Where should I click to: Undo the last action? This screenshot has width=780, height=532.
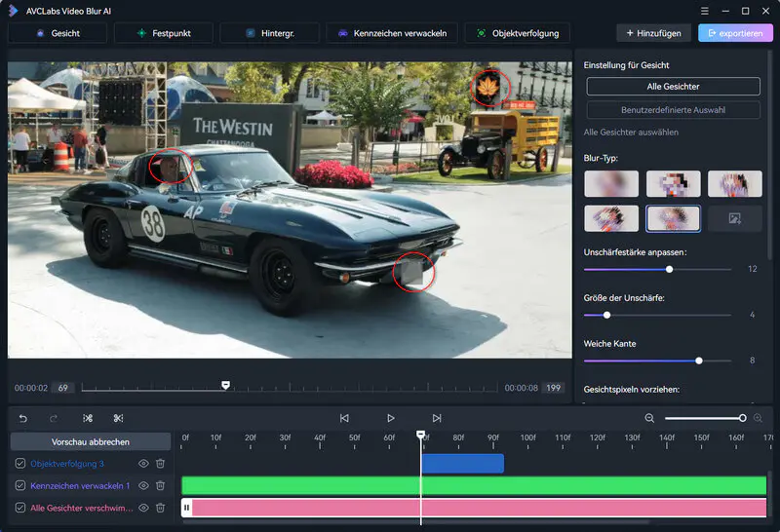click(22, 418)
